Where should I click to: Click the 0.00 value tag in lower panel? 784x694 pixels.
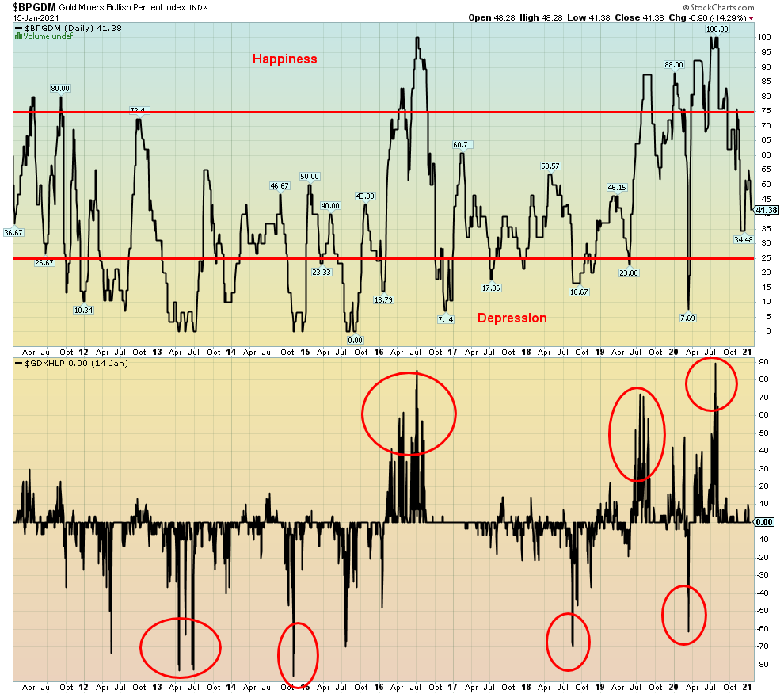point(764,522)
